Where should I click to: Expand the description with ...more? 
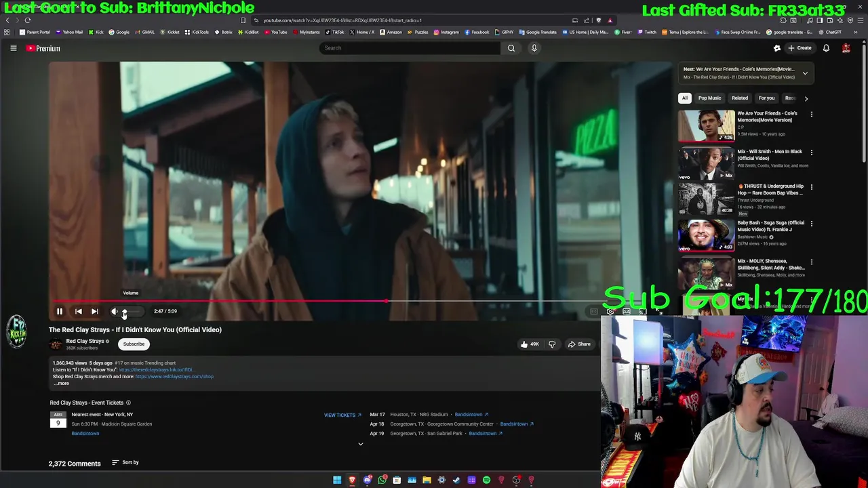(62, 384)
